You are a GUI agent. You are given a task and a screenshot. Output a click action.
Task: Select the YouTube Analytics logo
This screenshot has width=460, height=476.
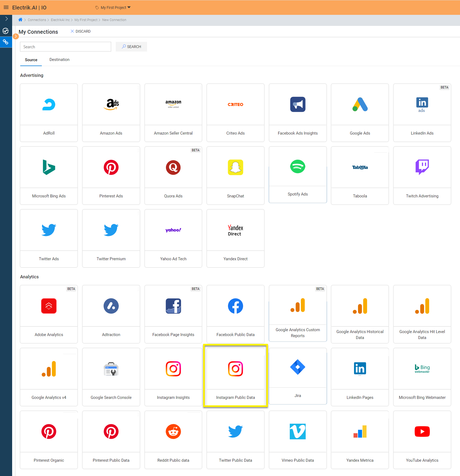coord(422,432)
